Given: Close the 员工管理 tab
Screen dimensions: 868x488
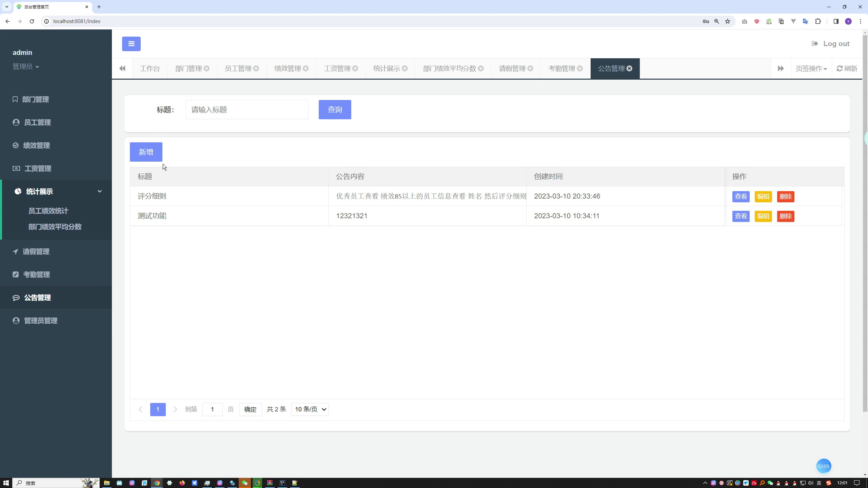Looking at the screenshot, I should pos(256,68).
